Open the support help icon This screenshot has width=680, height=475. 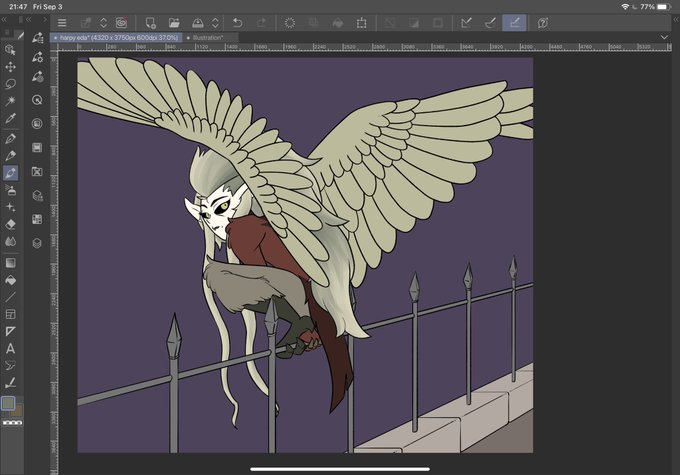tap(543, 23)
